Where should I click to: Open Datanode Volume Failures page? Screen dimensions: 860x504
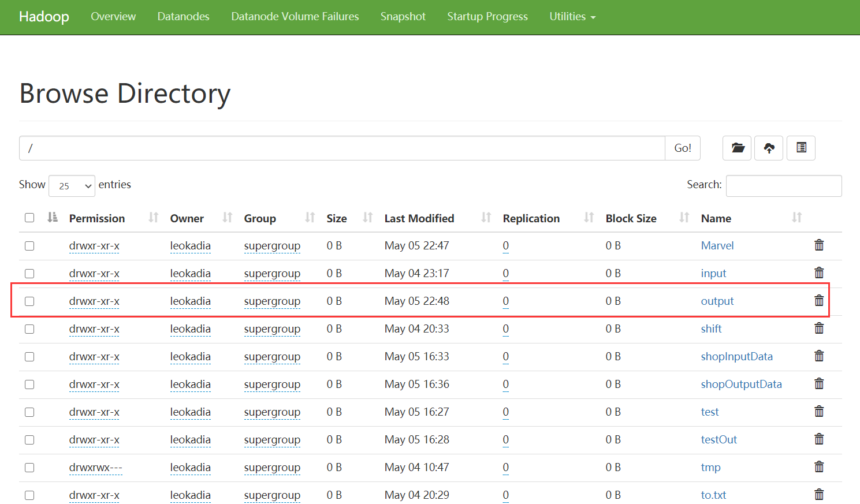tap(295, 17)
